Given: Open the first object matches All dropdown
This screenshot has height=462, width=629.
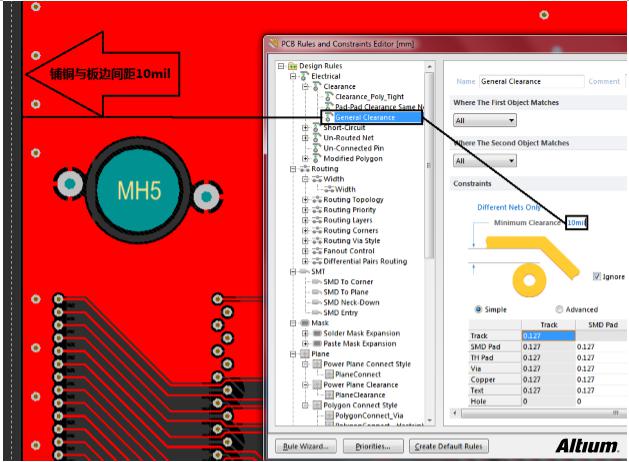Looking at the screenshot, I should tap(484, 120).
